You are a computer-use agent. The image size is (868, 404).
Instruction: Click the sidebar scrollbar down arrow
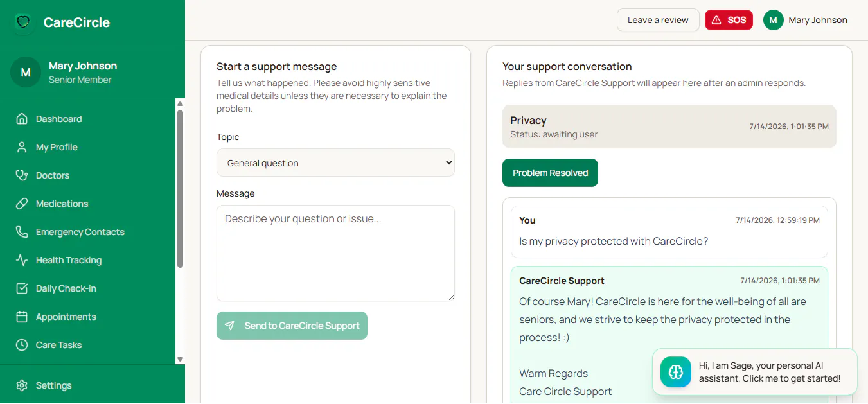point(180,360)
